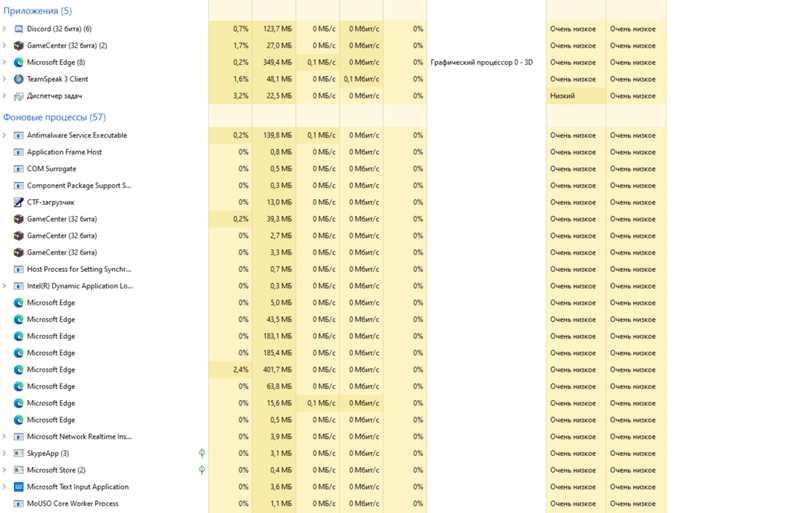Click the Microsoft Edge (8) browser icon
Screen dimensions: 800x513
(18, 62)
